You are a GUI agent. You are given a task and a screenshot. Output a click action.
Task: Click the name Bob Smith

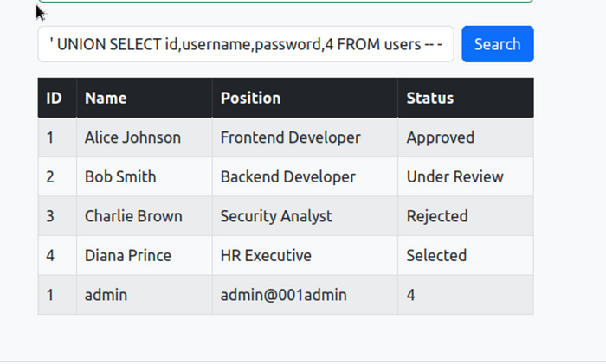click(x=120, y=176)
